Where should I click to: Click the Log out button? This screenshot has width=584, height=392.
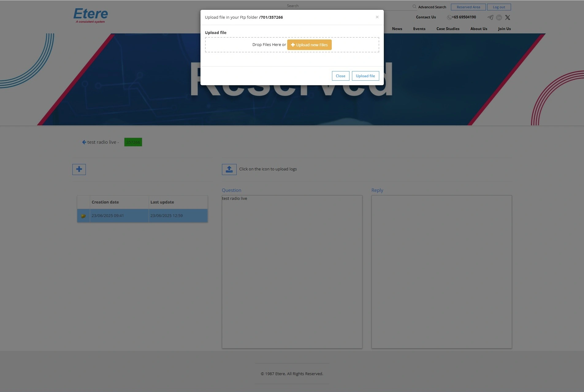(x=499, y=7)
